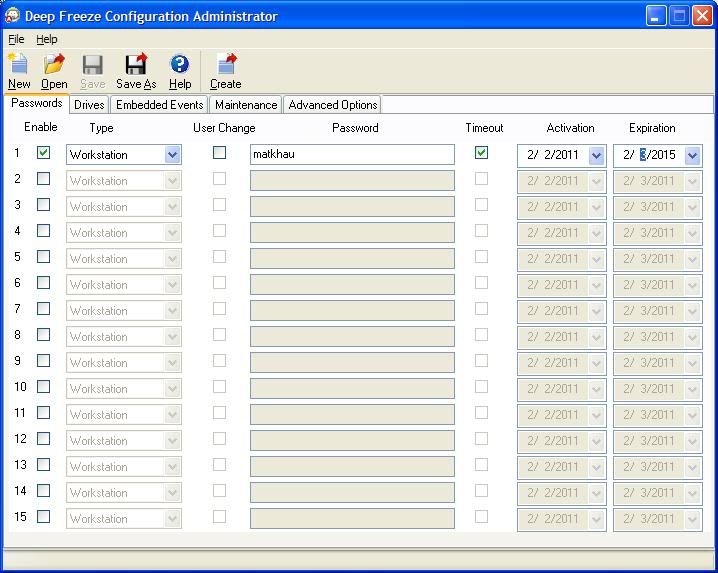Click the matkhau password field in row 1
718x573 pixels.
(352, 154)
